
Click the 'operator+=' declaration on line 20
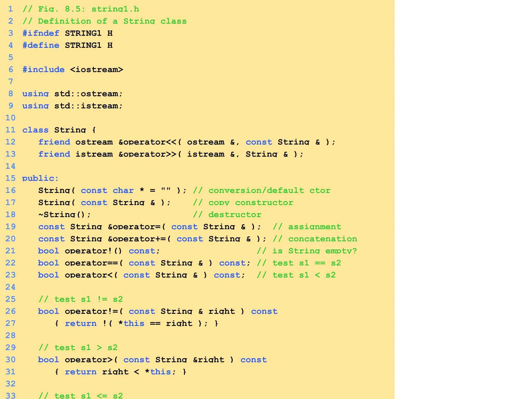(x=152, y=238)
